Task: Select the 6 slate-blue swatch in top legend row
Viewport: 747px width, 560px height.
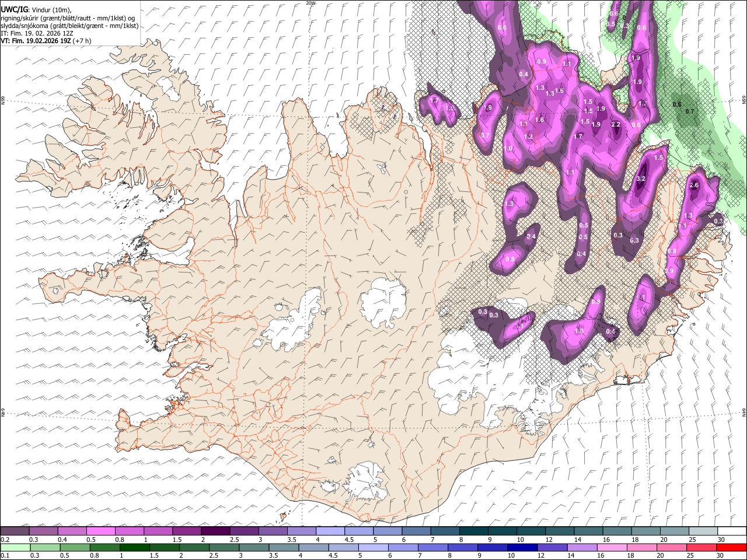Action: point(416,531)
